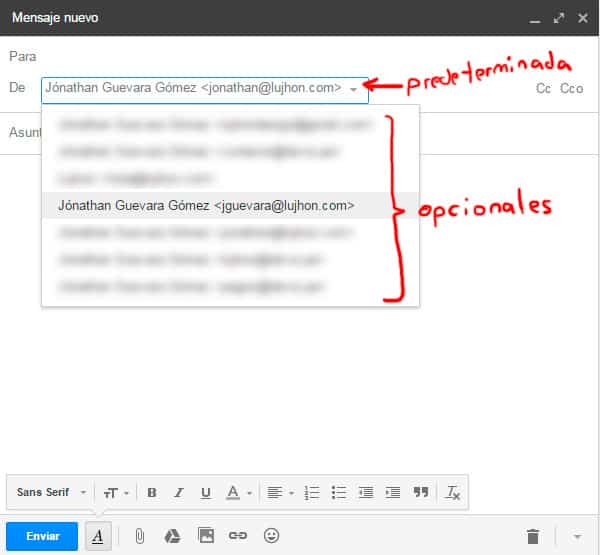Screen dimensions: 600x555
Task: Open the text size dropdown
Action: click(x=116, y=493)
